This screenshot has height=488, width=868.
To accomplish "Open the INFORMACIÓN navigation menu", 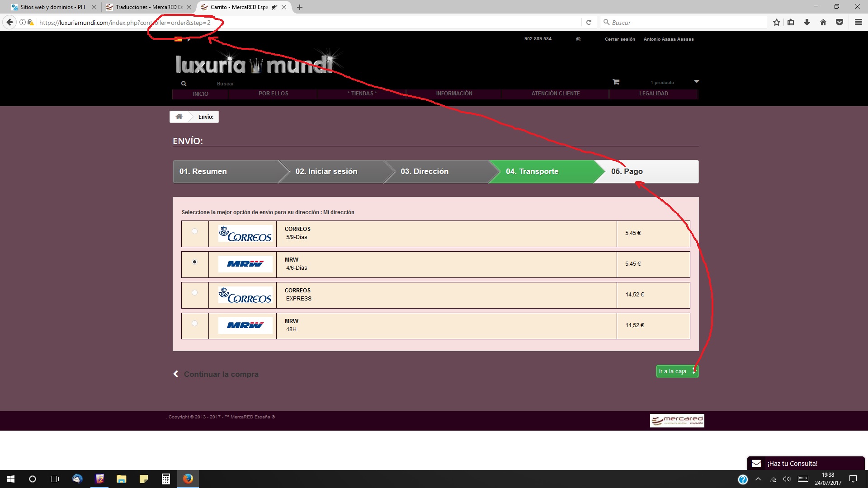I will [454, 94].
